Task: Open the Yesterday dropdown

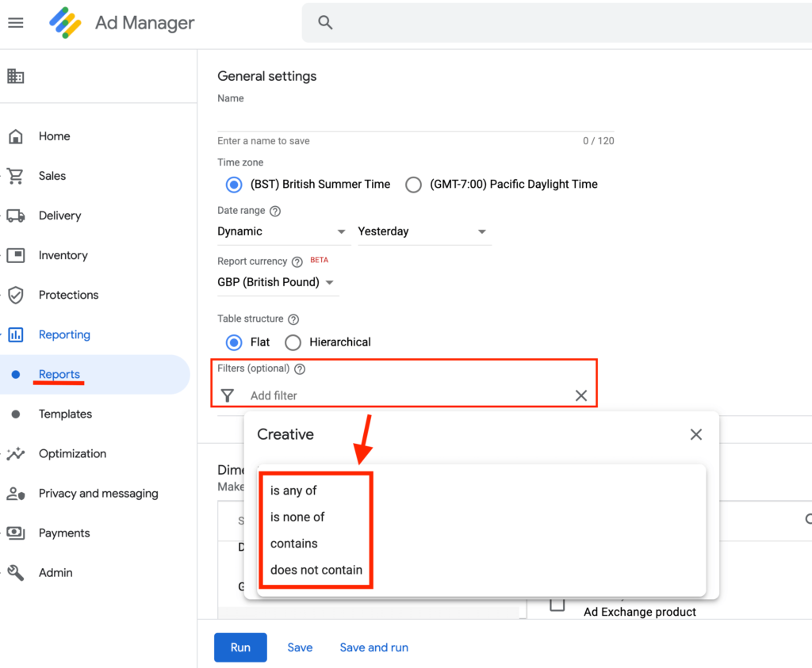Action: [424, 231]
